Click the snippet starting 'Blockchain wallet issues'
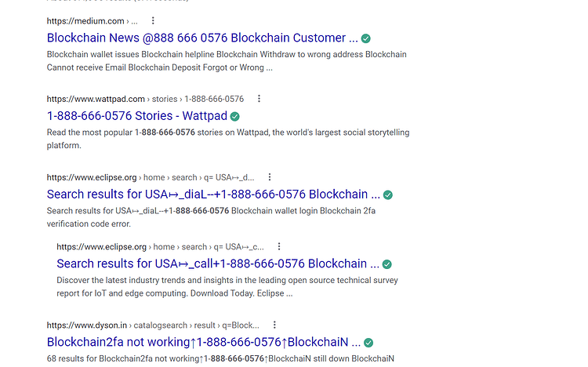Viewport: 588px width, 367px height. click(x=227, y=61)
